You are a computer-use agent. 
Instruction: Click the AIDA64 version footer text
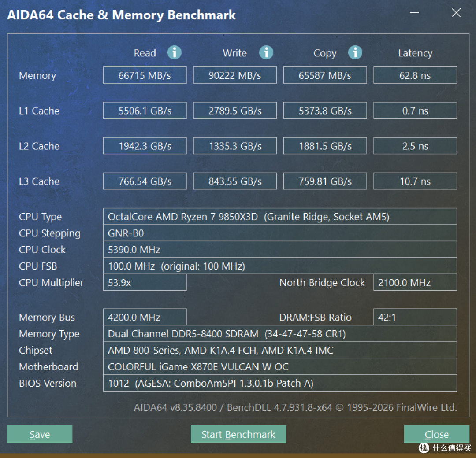point(295,407)
